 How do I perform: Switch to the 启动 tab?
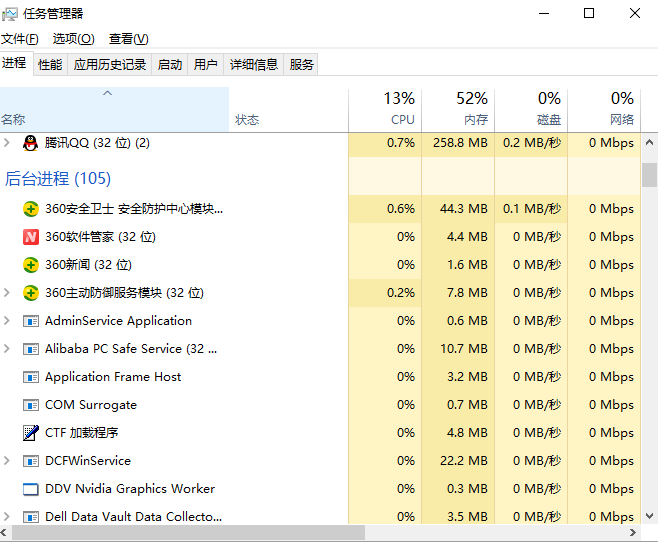(170, 65)
